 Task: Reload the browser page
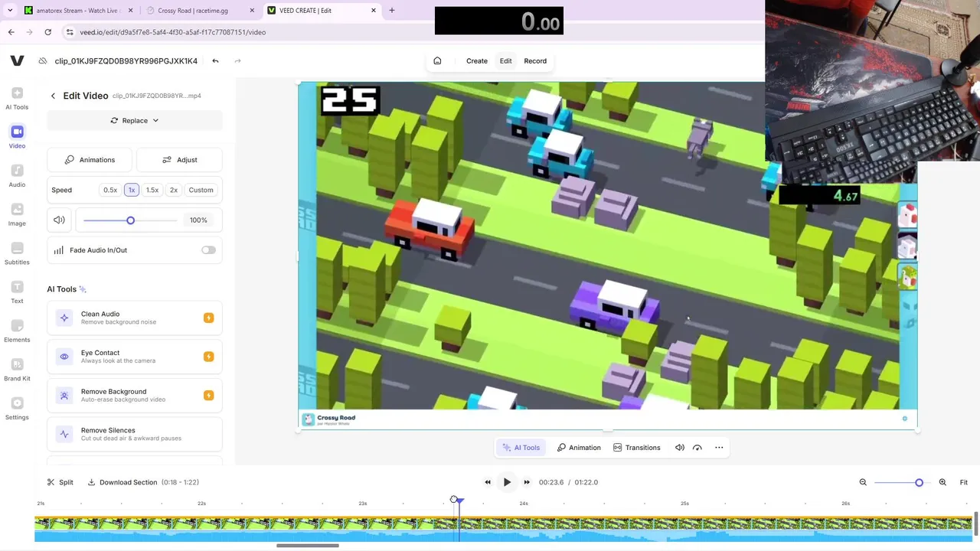pyautogui.click(x=47, y=32)
